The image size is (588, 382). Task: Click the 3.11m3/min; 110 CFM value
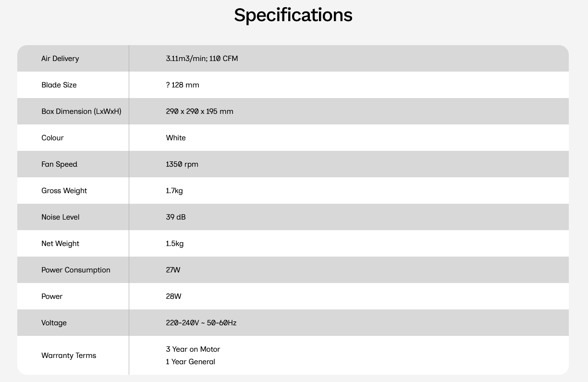point(202,59)
